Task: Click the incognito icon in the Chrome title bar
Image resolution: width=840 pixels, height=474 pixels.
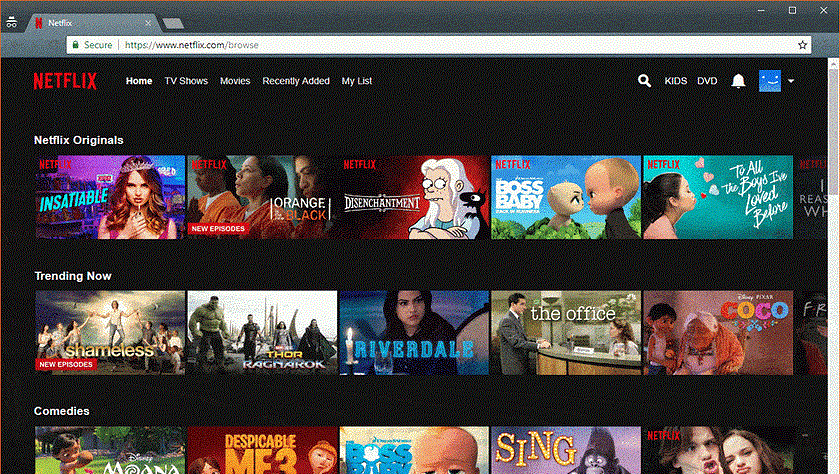Action: 11,23
